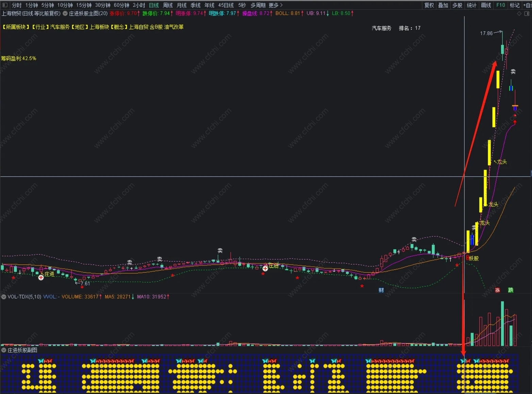Click the 标记 mark button

[x=515, y=5]
